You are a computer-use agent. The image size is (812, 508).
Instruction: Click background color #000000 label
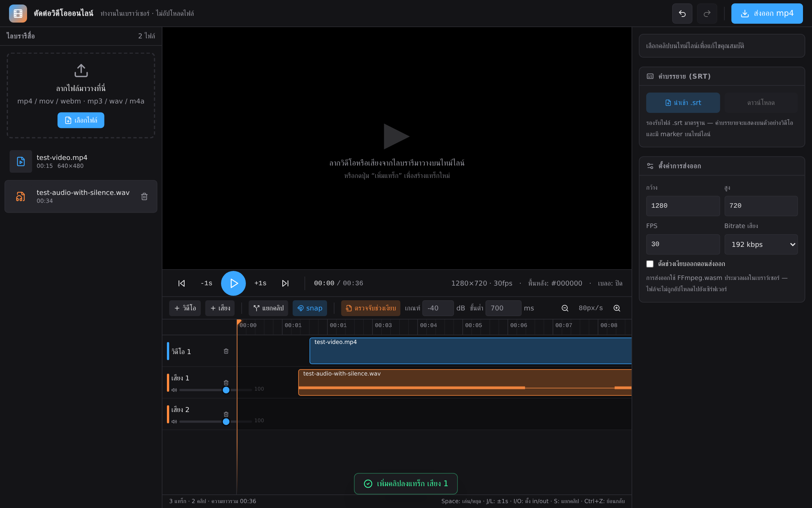[x=555, y=283]
